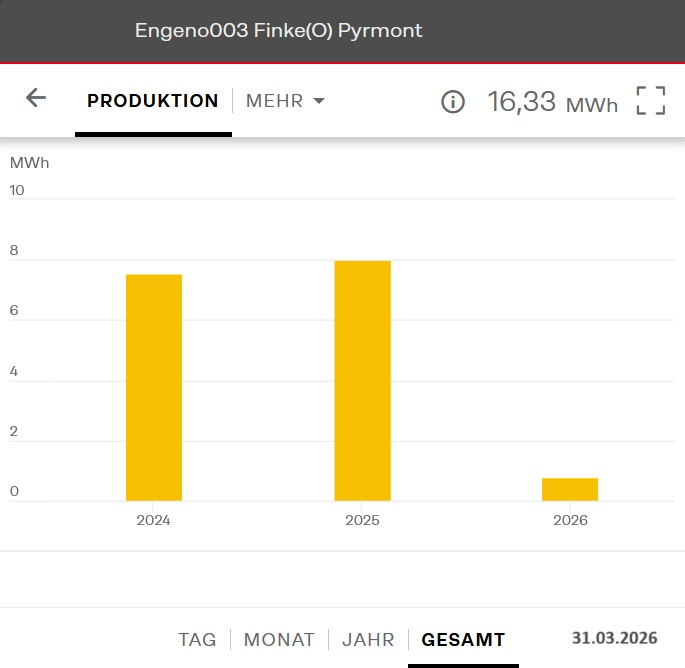Image resolution: width=685 pixels, height=668 pixels.
Task: Click the small 2026 production bar
Action: coord(570,489)
